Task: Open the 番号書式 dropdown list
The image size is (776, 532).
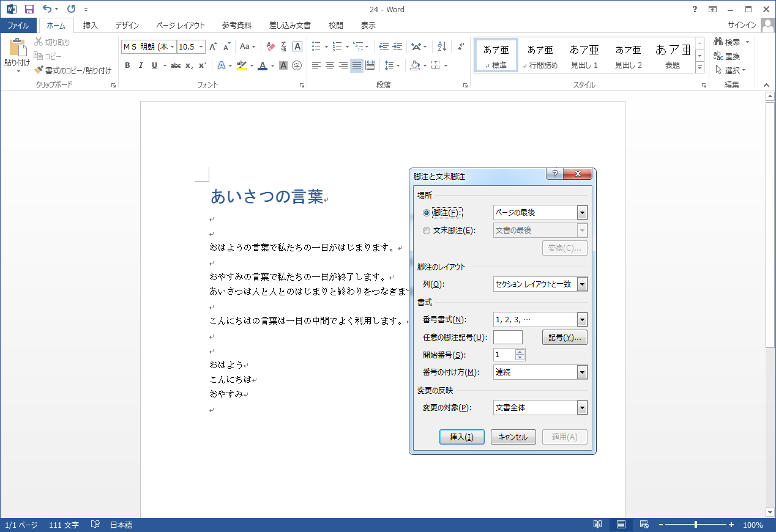Action: click(582, 320)
